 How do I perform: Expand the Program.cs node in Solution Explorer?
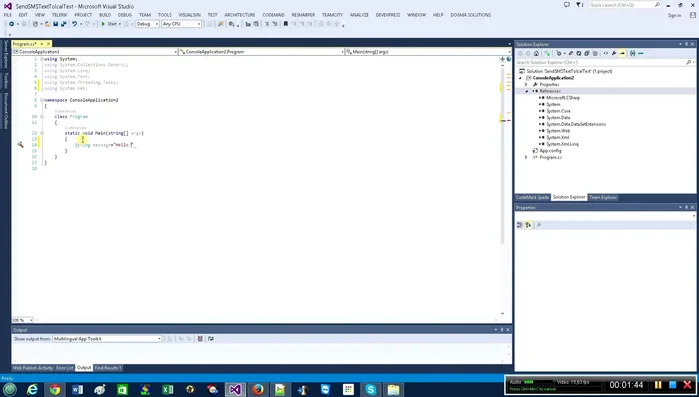coord(526,157)
